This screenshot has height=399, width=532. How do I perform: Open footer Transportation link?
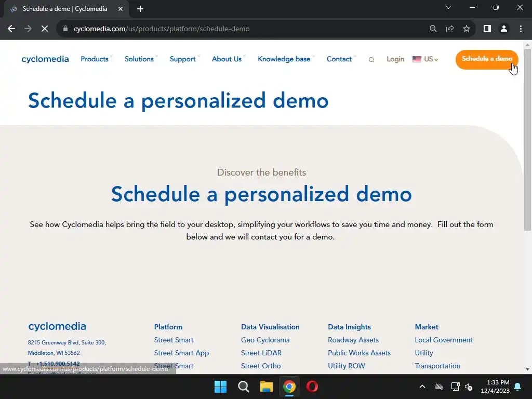[437, 366]
